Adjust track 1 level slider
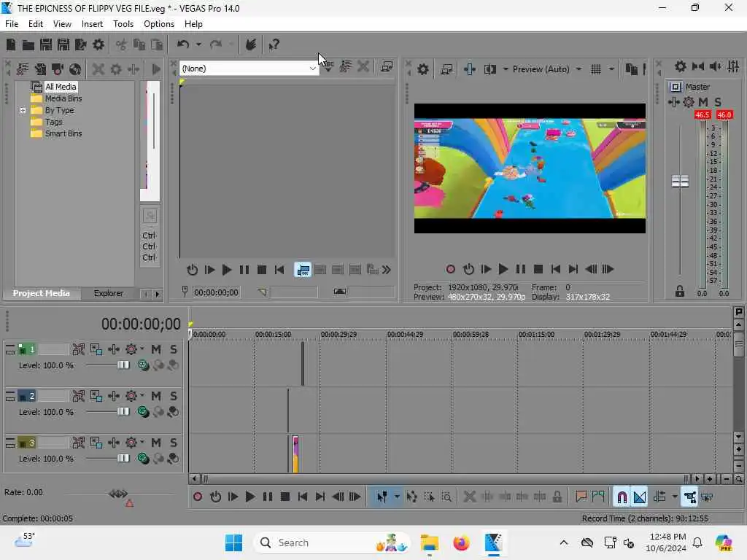This screenshot has height=560, width=747. 123,365
